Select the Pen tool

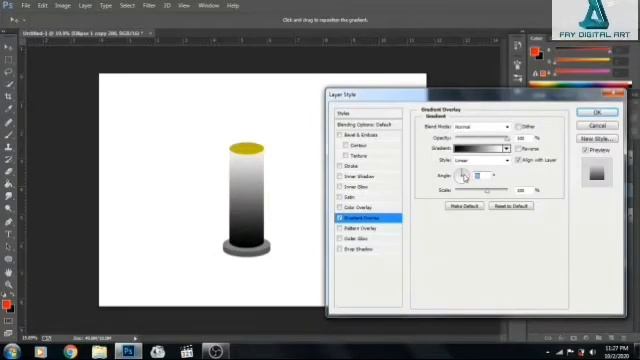(8, 222)
